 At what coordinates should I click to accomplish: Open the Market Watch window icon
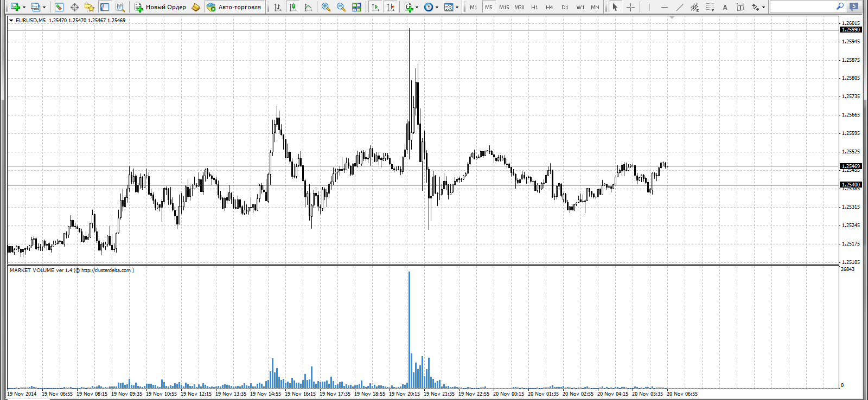[59, 7]
